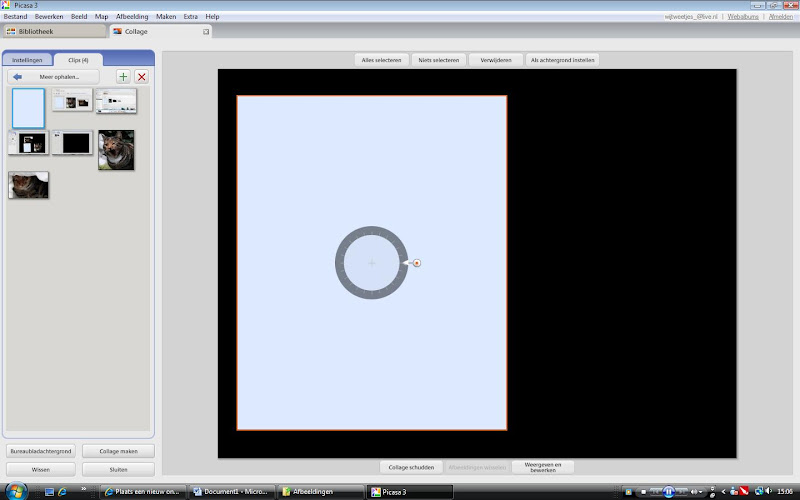Viewport: 800px width, 500px height.
Task: Click the Wissen button
Action: (x=41, y=469)
